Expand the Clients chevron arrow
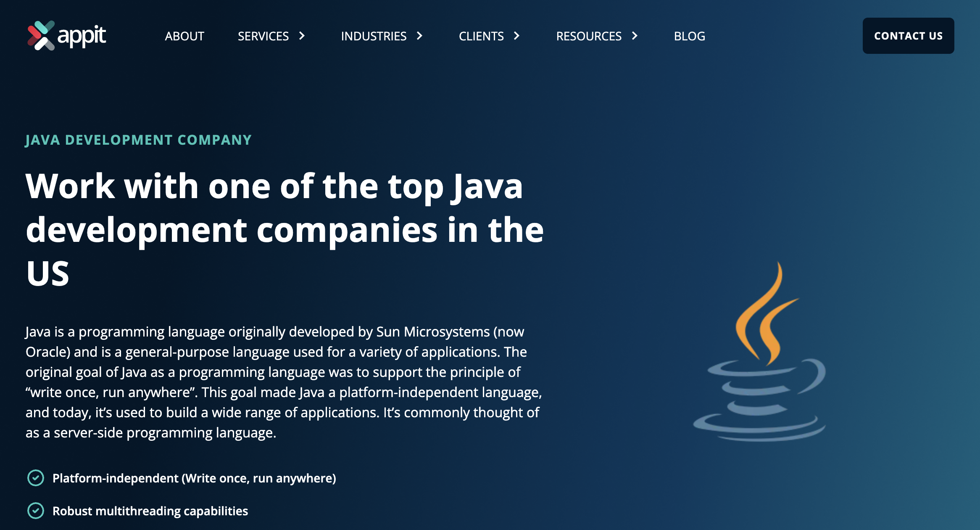 tap(516, 36)
